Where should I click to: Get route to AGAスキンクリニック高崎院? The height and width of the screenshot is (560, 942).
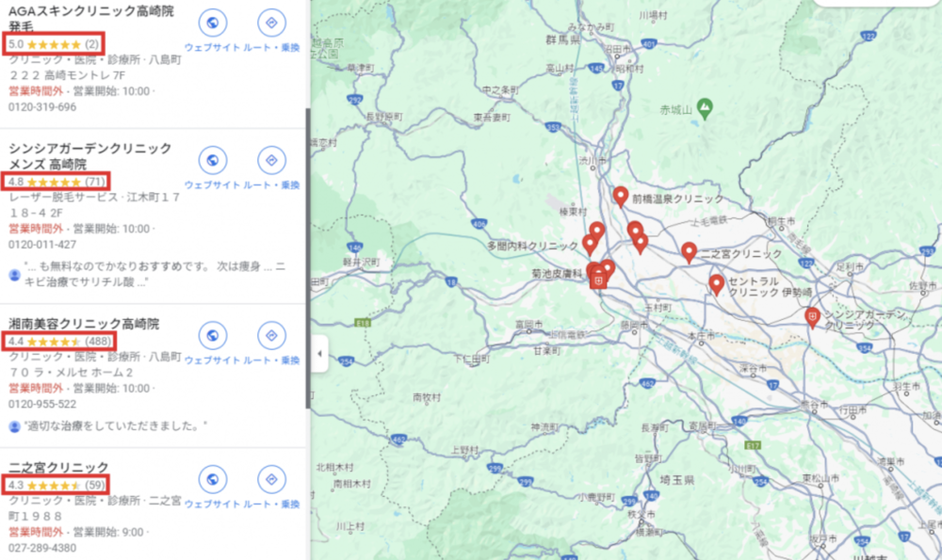[x=271, y=23]
